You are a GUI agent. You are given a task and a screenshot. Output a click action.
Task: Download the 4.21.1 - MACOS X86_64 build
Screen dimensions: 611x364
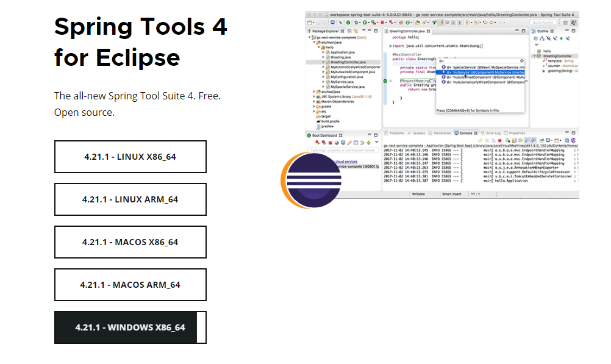click(130, 242)
